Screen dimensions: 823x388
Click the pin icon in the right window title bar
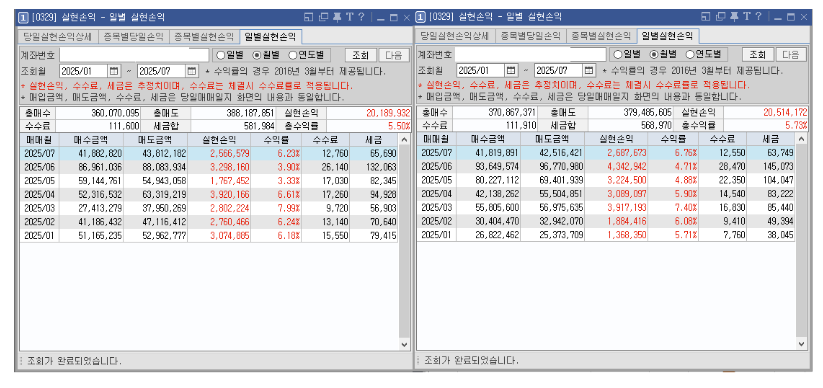coord(734,17)
